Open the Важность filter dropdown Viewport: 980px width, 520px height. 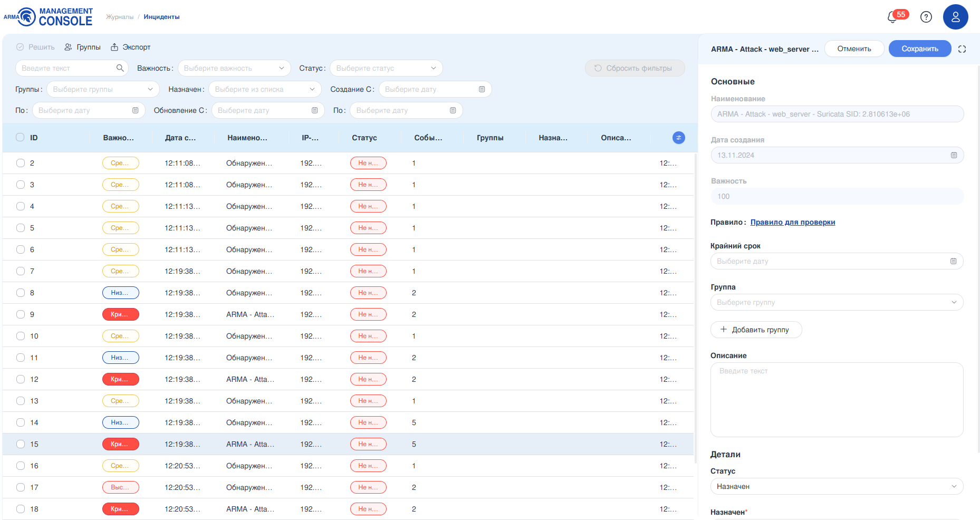[234, 68]
